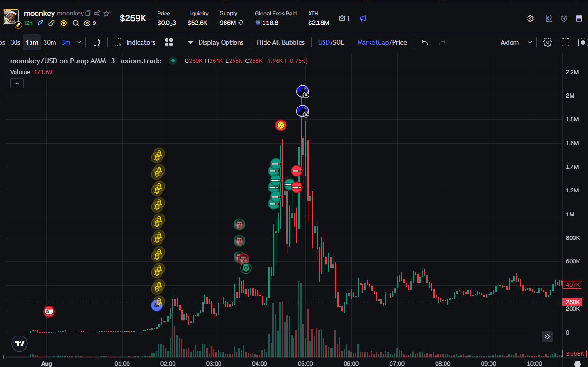Click red bubble near Aug date
Screen dimensions: 588x367
pos(49,311)
